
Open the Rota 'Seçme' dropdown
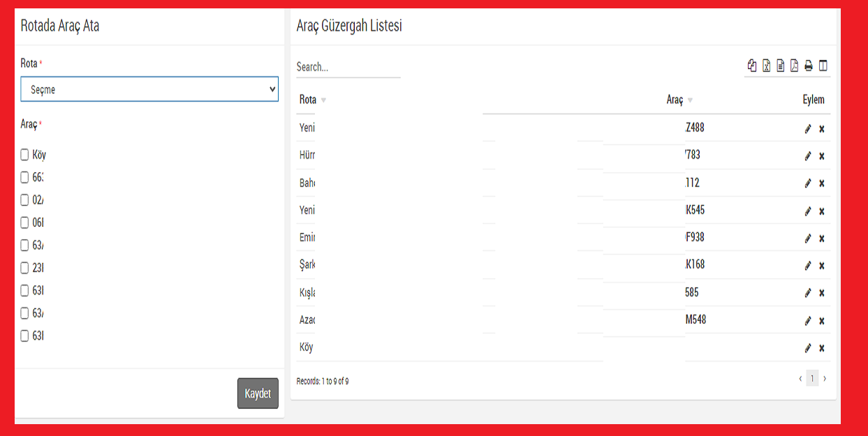(149, 89)
